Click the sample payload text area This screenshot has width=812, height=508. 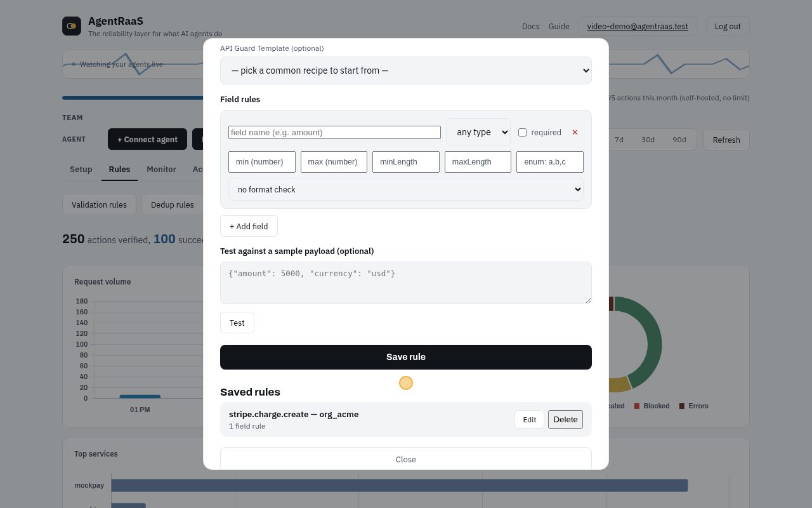click(x=406, y=283)
